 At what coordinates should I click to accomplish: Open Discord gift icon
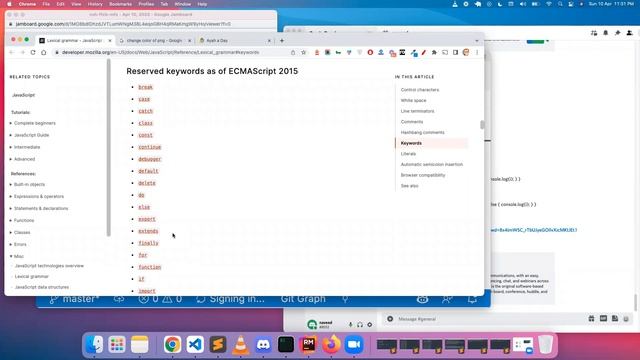tap(591, 318)
